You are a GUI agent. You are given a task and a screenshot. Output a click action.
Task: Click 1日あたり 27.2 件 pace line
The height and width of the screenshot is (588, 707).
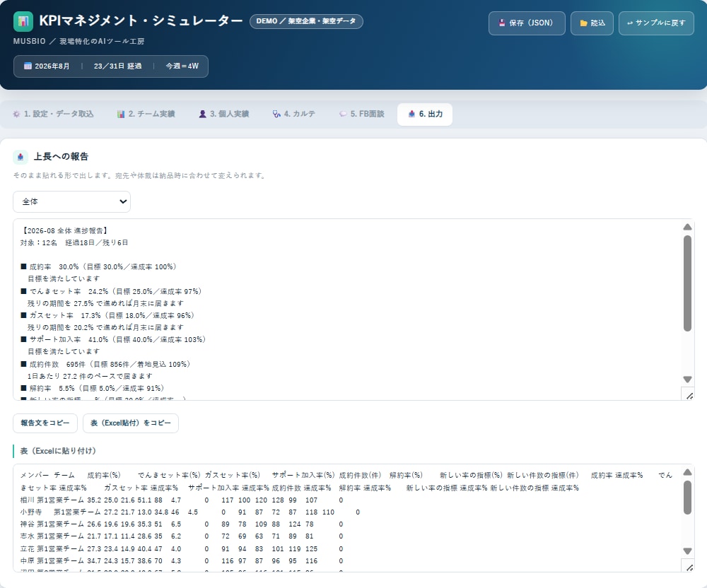[90, 376]
